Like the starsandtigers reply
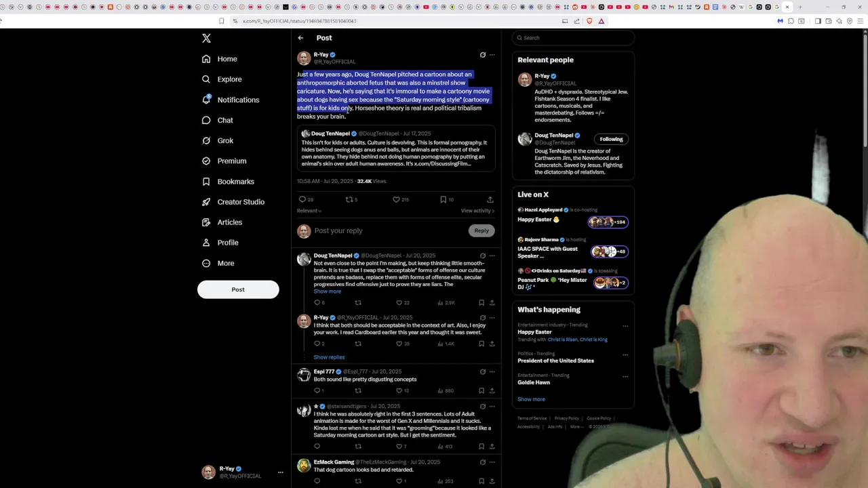Image resolution: width=868 pixels, height=488 pixels. point(399,447)
